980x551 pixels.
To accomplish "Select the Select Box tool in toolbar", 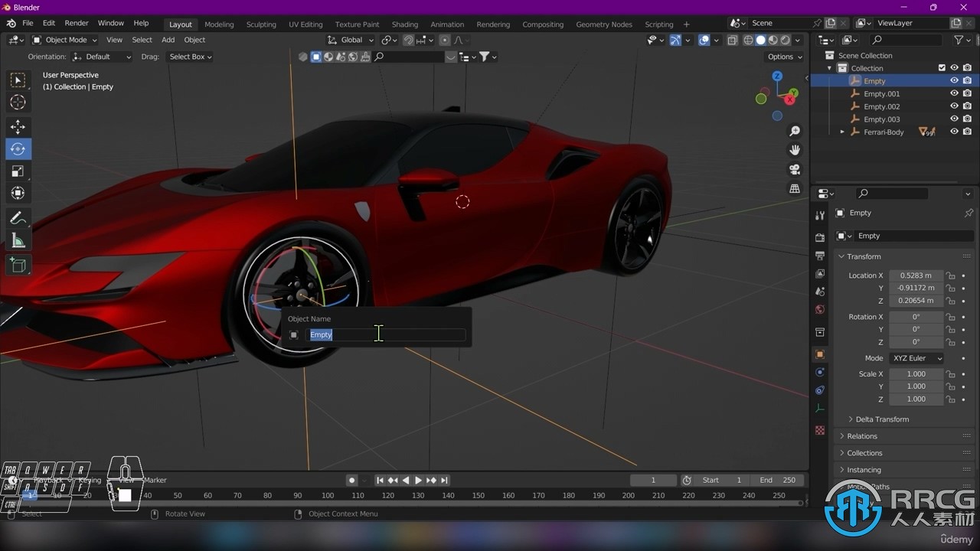I will click(18, 80).
